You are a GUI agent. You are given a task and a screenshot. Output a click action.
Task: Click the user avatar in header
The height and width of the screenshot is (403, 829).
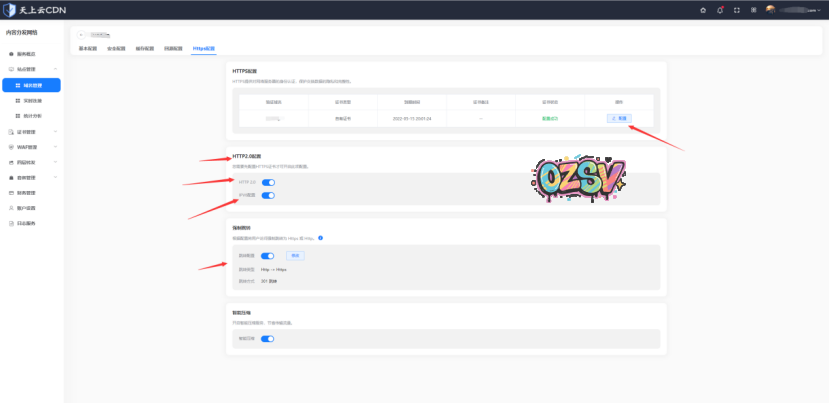click(x=771, y=10)
